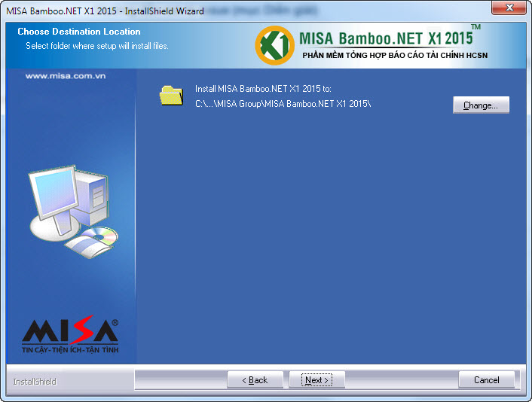532x402 pixels.
Task: Click the InstallShield label at bottom left
Action: (x=35, y=382)
